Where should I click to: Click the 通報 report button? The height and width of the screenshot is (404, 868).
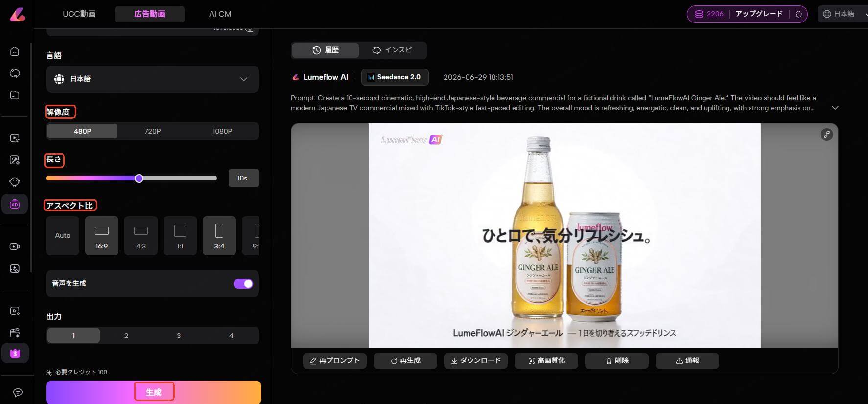(x=687, y=361)
